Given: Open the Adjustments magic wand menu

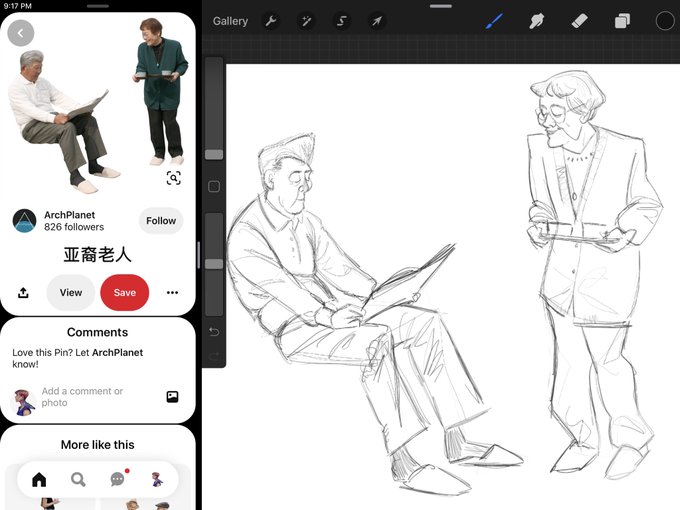Looking at the screenshot, I should (x=306, y=21).
